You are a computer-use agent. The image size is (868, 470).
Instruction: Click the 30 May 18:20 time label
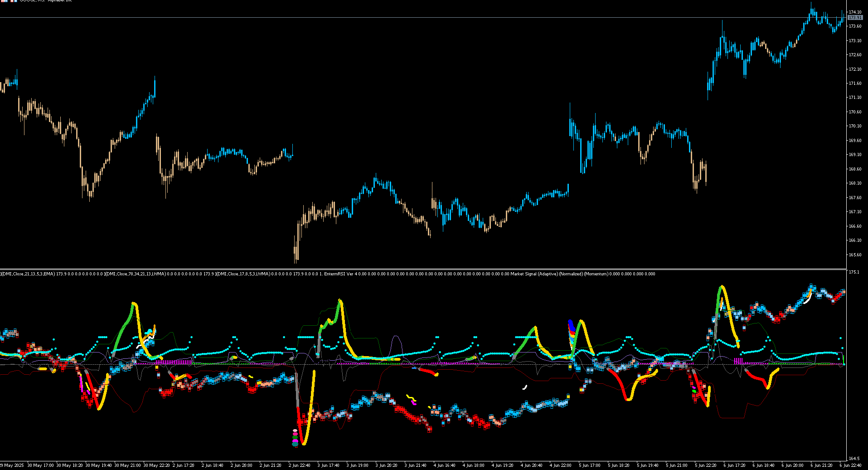click(x=69, y=465)
